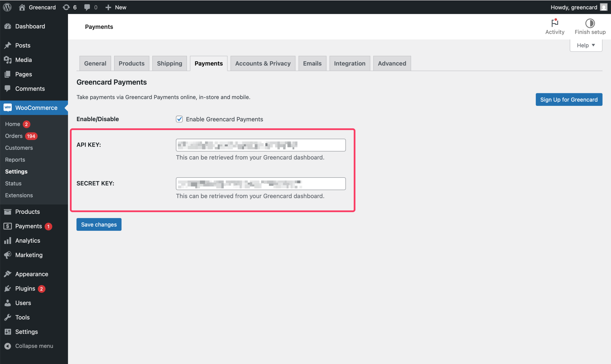The image size is (611, 364).
Task: Click the Save changes button
Action: point(99,225)
